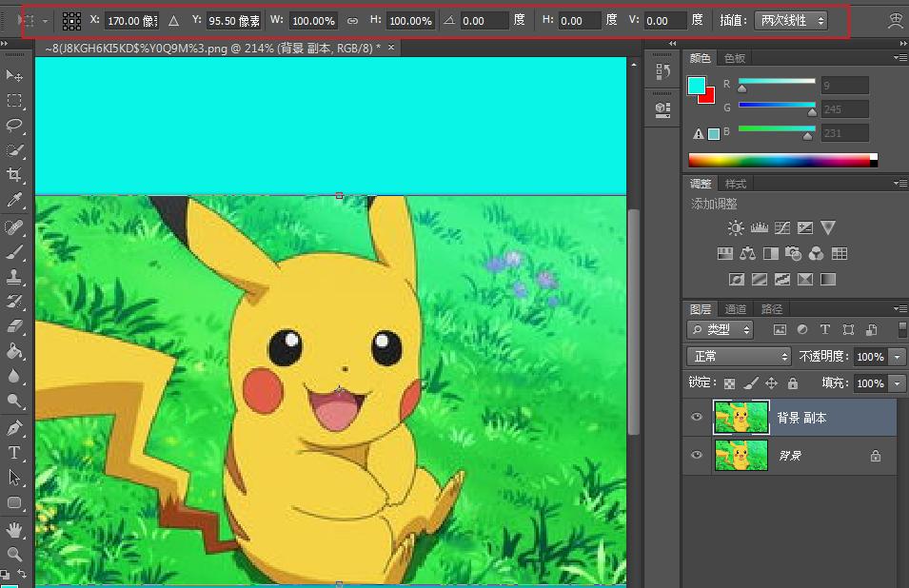The image size is (909, 588).
Task: Open the 两次线性 interpolation dropdown
Action: (x=789, y=20)
